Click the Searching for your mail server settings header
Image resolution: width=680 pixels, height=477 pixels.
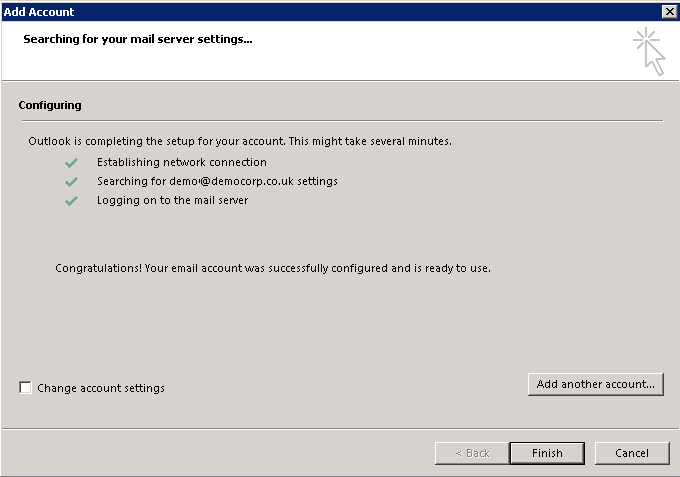[137, 39]
